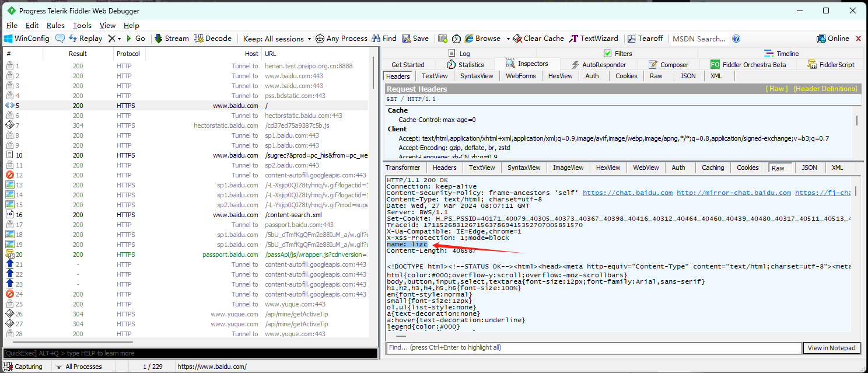Replay the selected sessions
The width and height of the screenshot is (868, 373).
pos(85,39)
